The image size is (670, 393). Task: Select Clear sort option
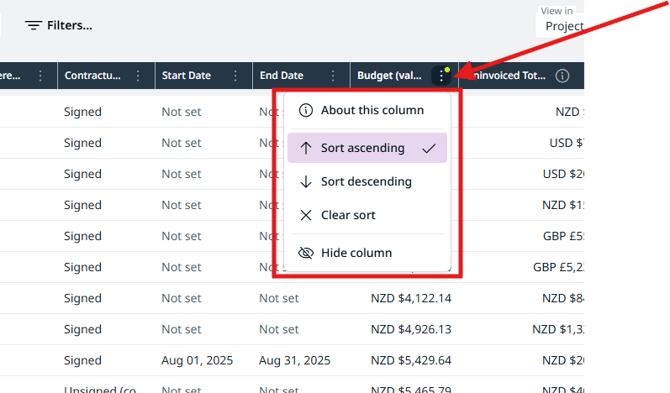(367, 215)
